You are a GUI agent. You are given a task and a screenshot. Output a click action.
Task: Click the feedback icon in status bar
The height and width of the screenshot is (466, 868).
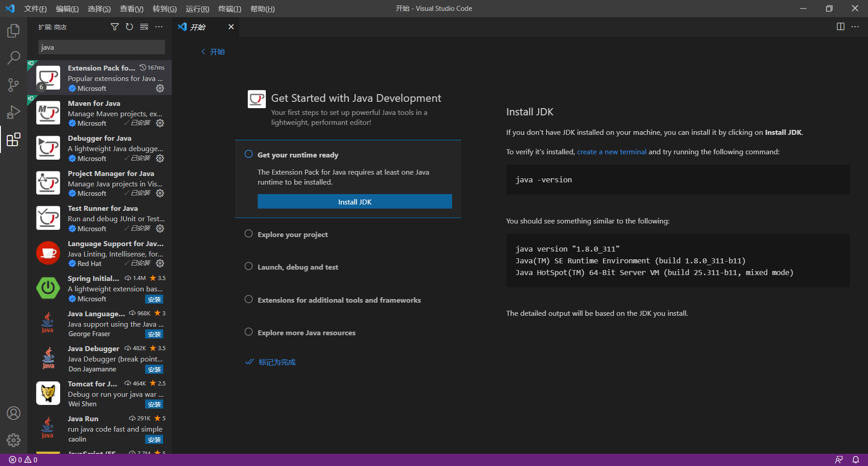point(839,460)
